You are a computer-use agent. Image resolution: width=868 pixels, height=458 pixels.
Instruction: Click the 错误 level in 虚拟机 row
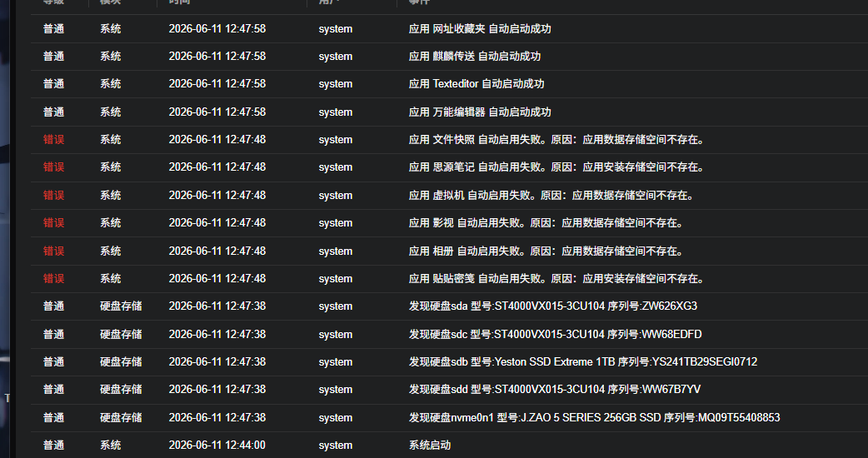tap(53, 195)
